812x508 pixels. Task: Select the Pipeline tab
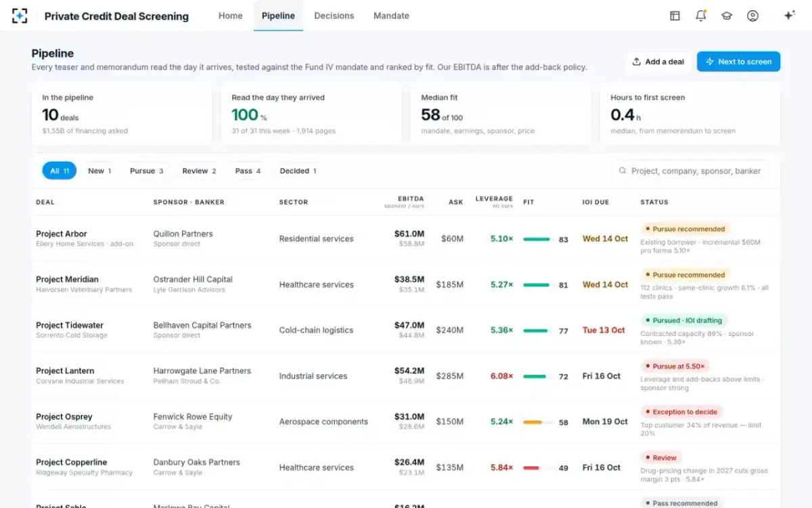tap(278, 16)
